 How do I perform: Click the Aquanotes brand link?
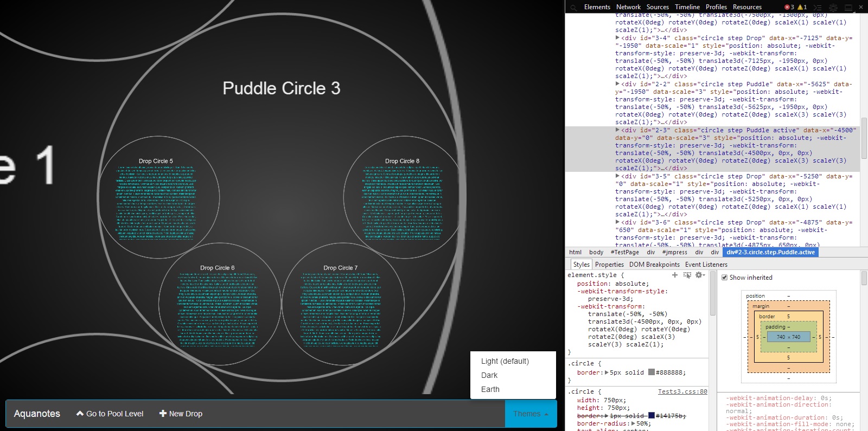37,414
